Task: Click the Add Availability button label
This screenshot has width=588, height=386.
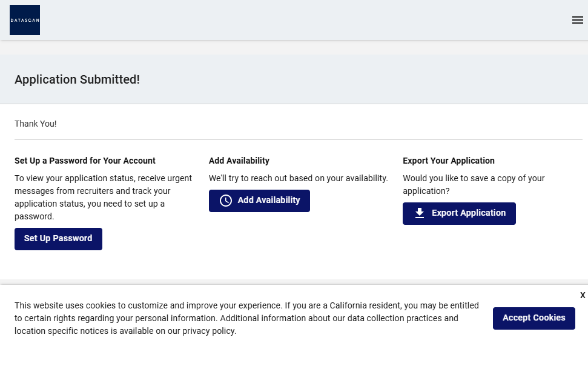Action: coord(268,201)
